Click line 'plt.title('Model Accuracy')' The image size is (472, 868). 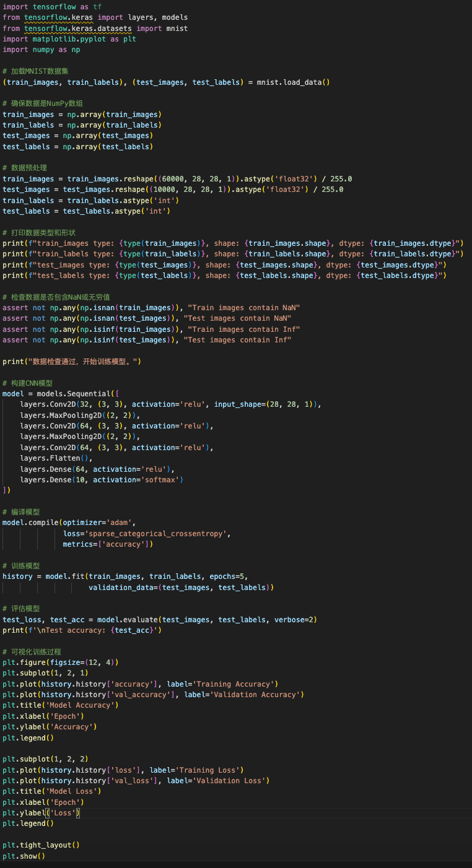click(x=61, y=705)
